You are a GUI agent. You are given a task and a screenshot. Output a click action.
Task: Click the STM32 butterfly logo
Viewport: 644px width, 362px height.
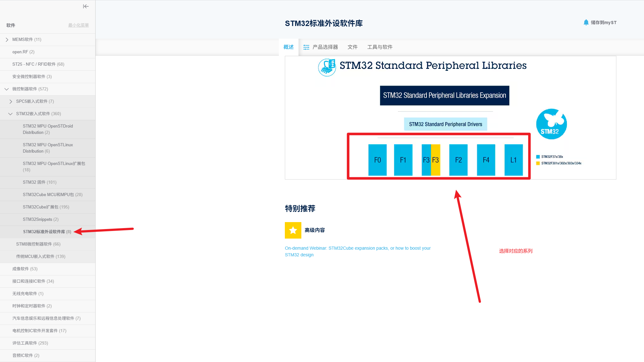tap(551, 124)
